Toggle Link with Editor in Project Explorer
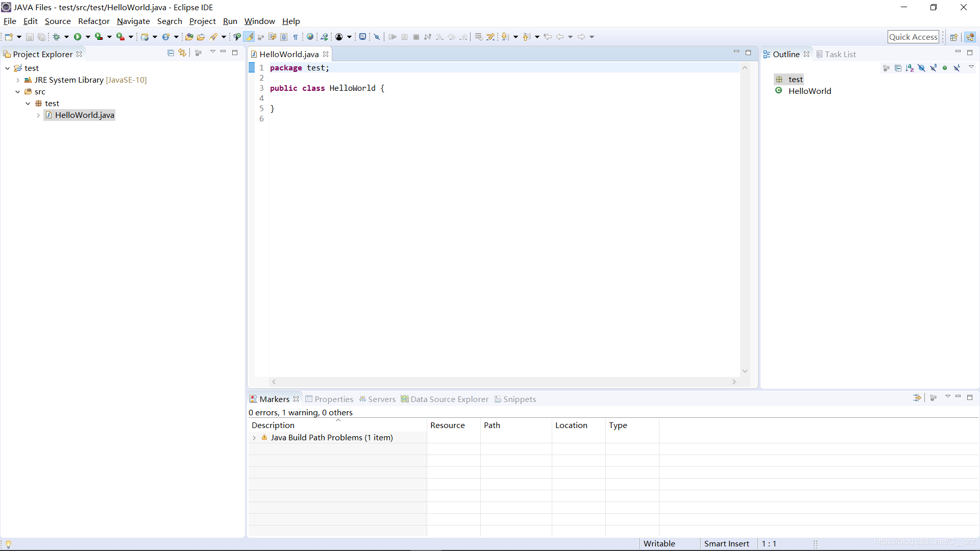This screenshot has width=980, height=551. (182, 53)
